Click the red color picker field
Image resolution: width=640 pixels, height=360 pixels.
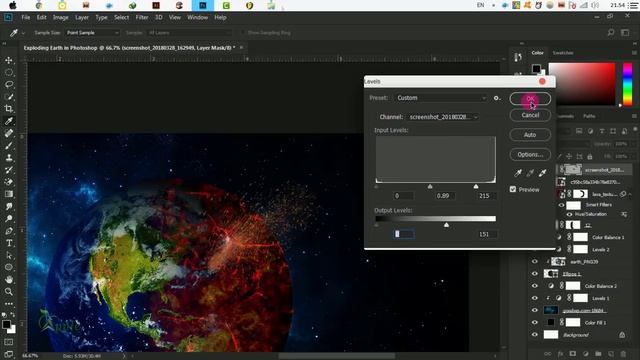pos(582,84)
